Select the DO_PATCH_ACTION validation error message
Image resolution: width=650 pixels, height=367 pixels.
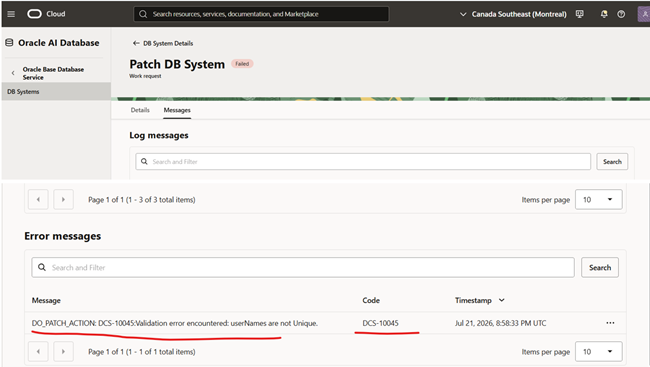point(175,323)
